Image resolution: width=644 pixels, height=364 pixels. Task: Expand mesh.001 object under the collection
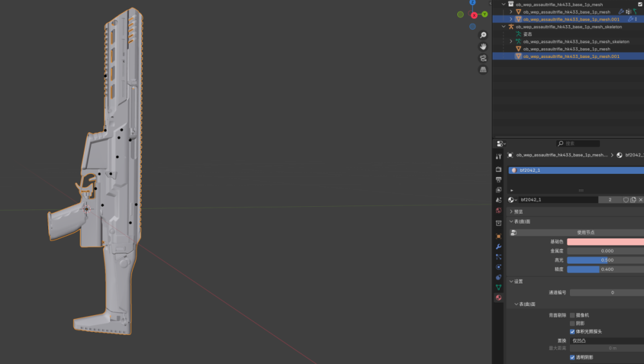[x=511, y=19]
